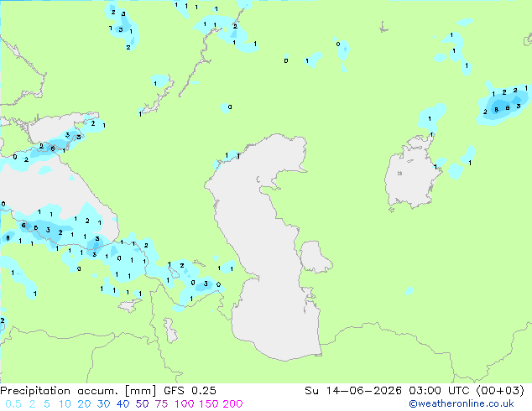Image resolution: width=532 pixels, height=411 pixels.
Task: Open the weatheronline.co.uk copyright link
Action: tap(461, 403)
